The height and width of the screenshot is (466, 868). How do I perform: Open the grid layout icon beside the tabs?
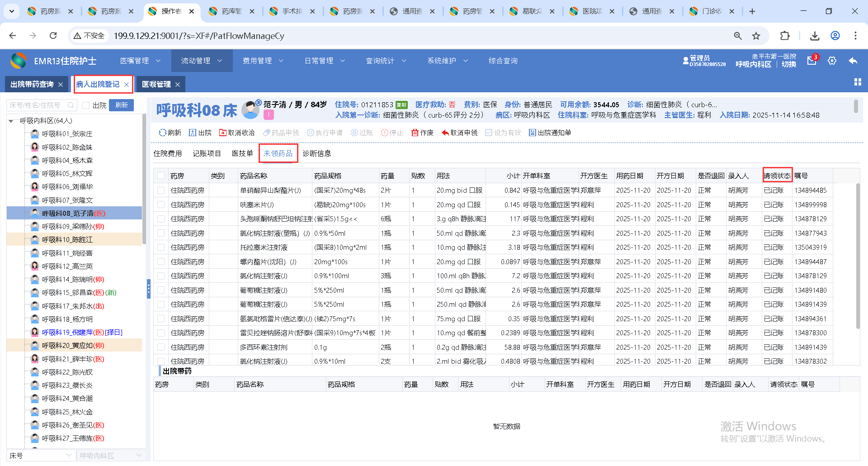[x=858, y=82]
